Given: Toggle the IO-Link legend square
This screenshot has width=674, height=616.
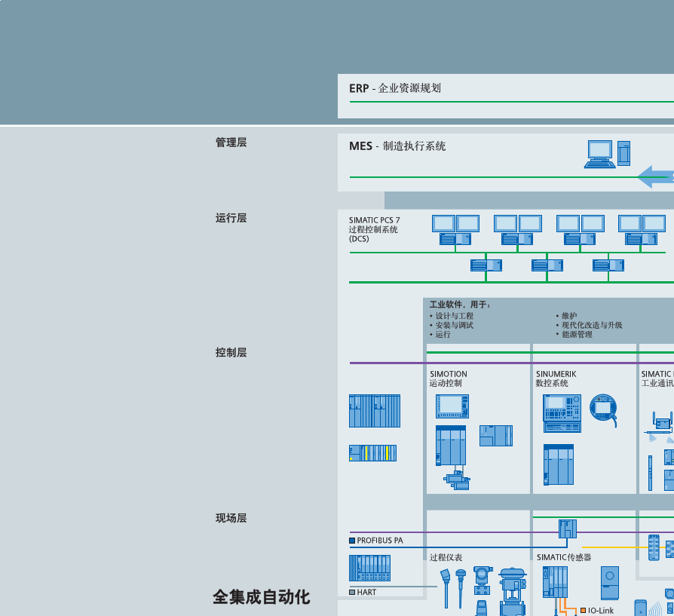Looking at the screenshot, I should (x=584, y=611).
